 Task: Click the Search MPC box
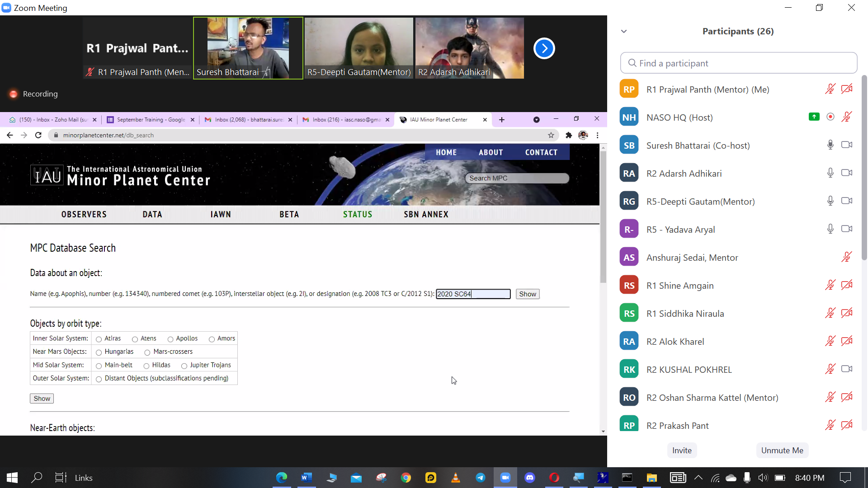click(517, 178)
